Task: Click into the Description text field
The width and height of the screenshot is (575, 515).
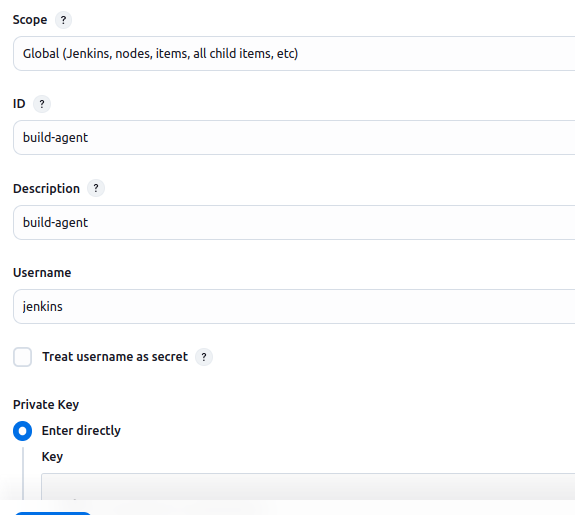Action: click(294, 223)
